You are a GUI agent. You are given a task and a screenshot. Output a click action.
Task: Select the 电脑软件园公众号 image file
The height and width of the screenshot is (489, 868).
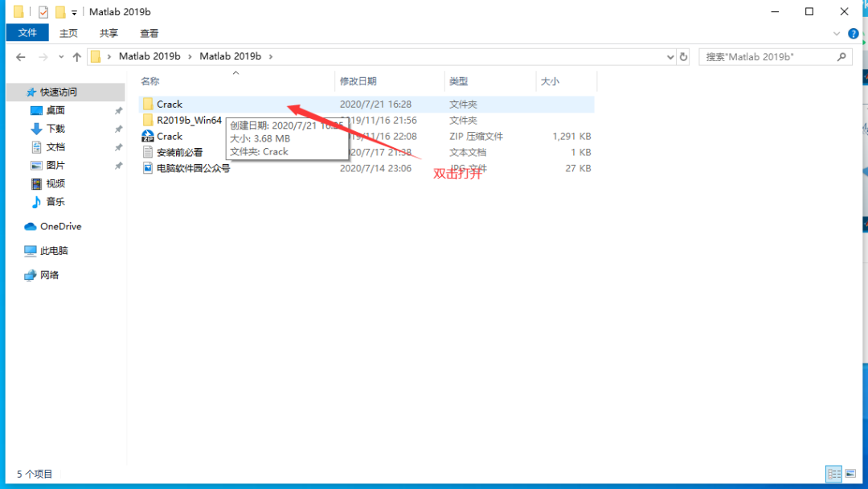(193, 168)
